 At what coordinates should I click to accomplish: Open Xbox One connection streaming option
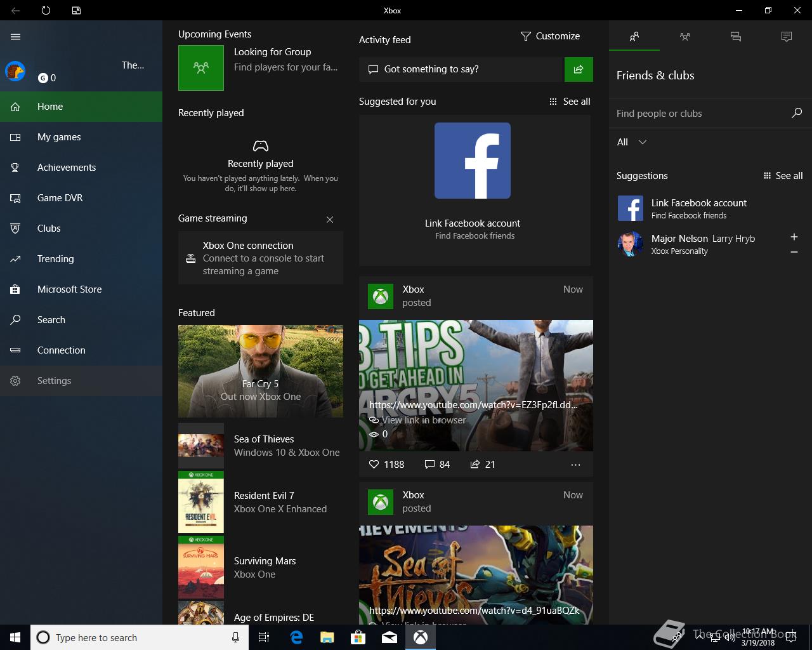point(261,258)
